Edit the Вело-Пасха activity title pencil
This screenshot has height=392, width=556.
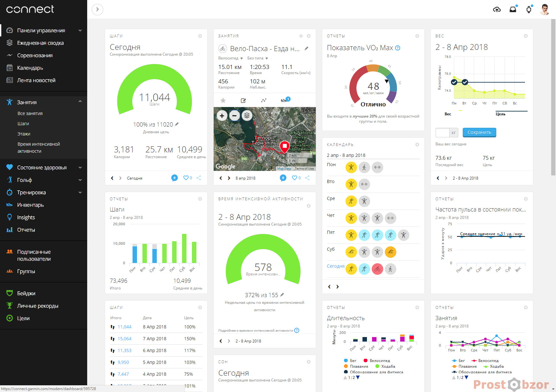coord(306,49)
